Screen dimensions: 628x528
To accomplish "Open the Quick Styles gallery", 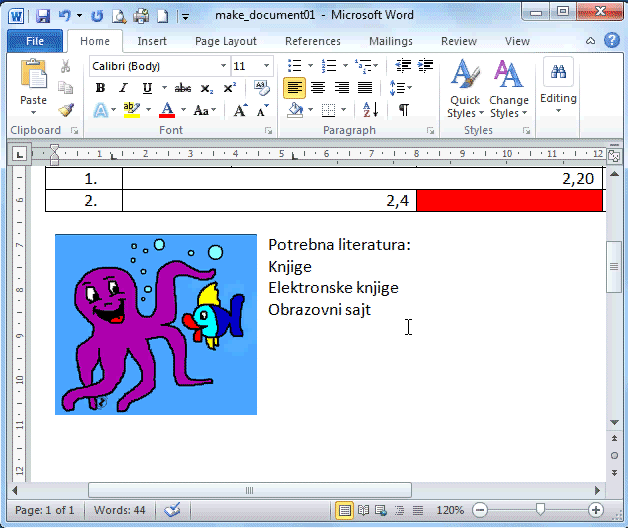I will click(x=464, y=90).
